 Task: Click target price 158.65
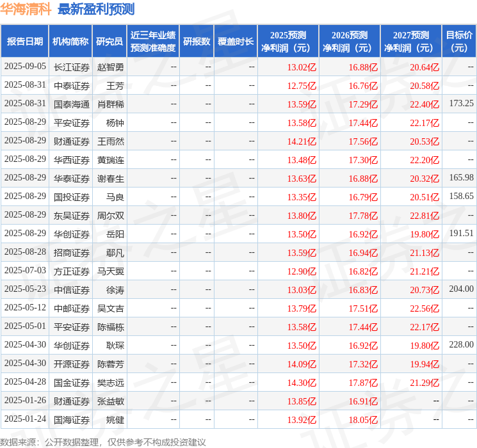pyautogui.click(x=462, y=196)
